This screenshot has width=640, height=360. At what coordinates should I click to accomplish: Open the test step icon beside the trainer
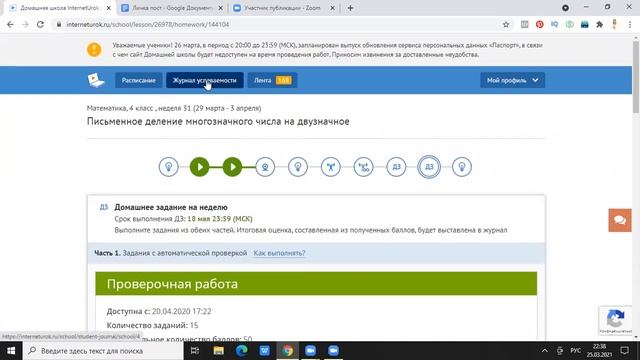point(364,167)
